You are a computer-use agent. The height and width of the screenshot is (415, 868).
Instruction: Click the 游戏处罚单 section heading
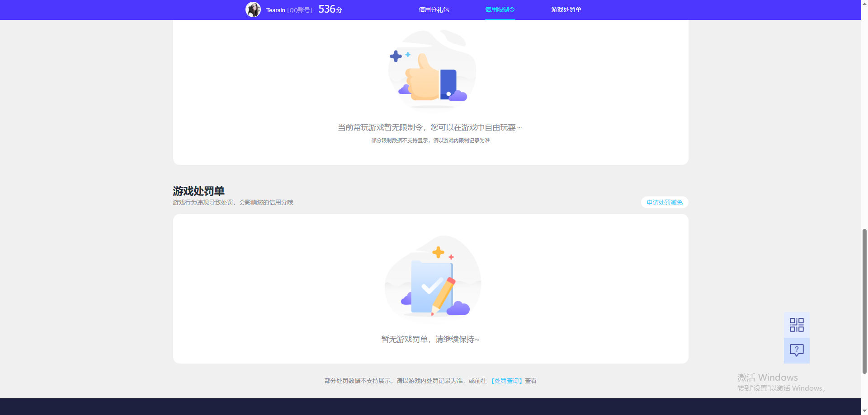coord(198,191)
